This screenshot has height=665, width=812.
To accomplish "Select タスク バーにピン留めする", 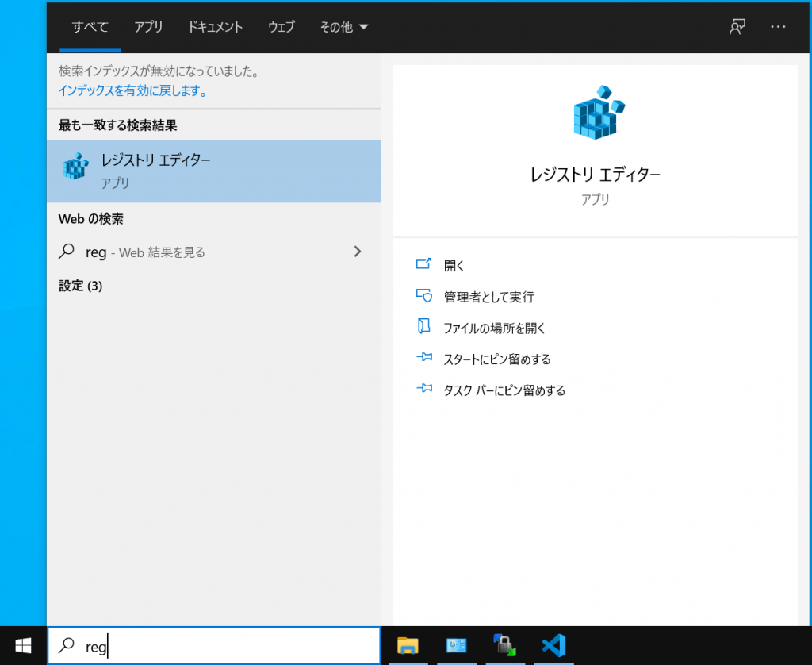I will coord(504,390).
